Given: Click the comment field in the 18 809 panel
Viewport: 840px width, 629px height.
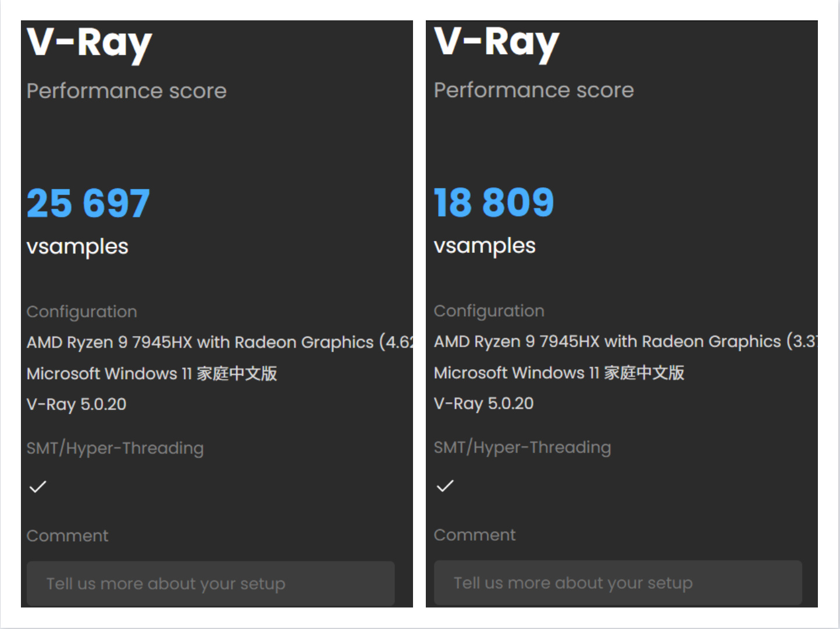Looking at the screenshot, I should tap(618, 582).
